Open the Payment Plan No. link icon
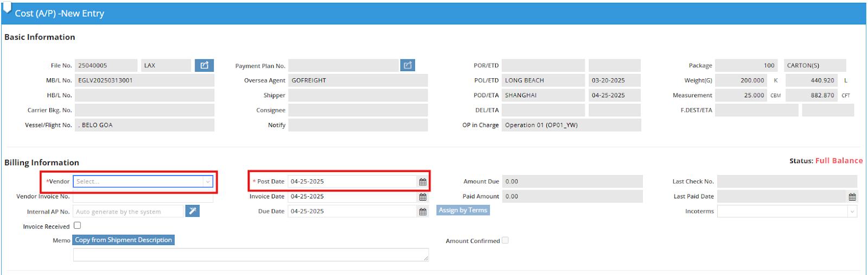This screenshot has height=275, width=868. (x=407, y=65)
